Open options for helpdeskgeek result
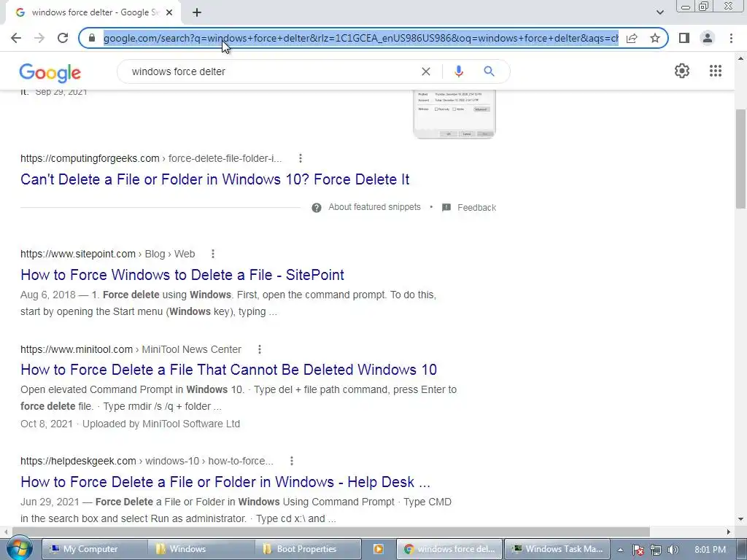The width and height of the screenshot is (747, 560). click(292, 461)
